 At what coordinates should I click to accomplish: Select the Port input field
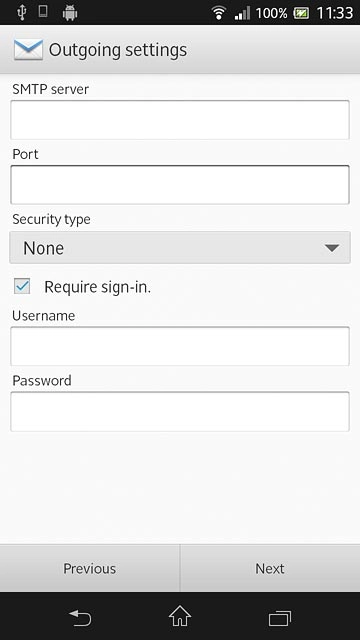coord(180,185)
